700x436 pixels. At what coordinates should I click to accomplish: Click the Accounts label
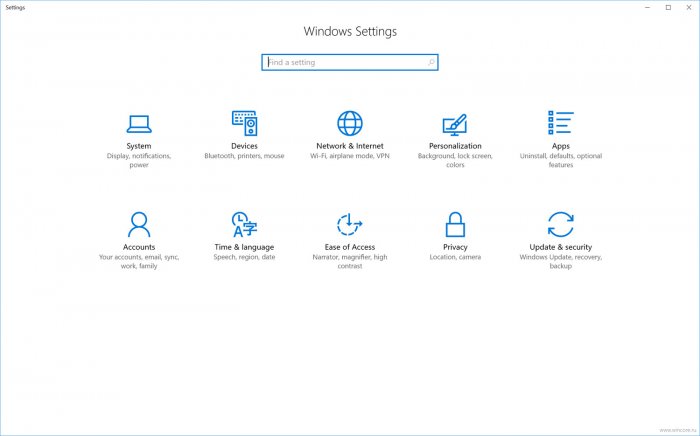coord(139,247)
